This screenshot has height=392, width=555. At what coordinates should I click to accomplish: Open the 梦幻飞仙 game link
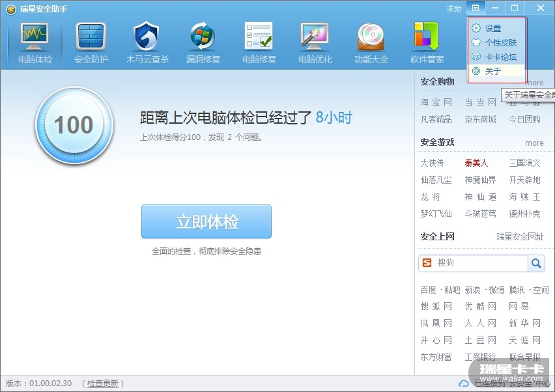pos(436,214)
